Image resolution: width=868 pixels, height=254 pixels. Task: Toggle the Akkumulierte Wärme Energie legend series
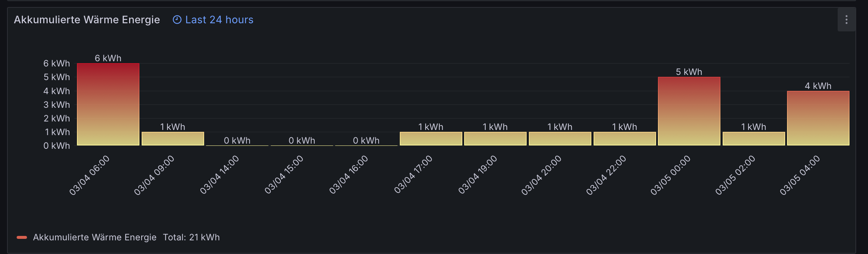click(94, 237)
